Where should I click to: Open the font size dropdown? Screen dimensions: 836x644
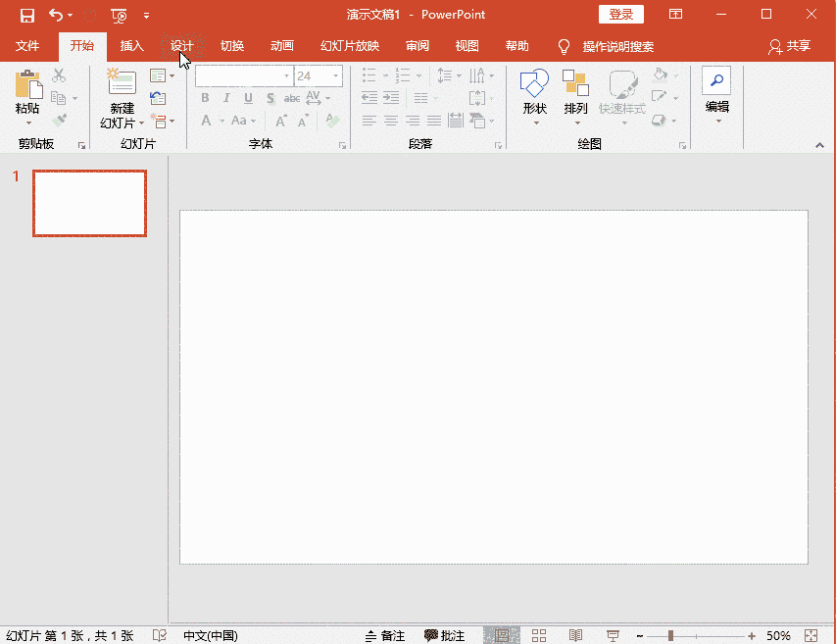pyautogui.click(x=336, y=76)
